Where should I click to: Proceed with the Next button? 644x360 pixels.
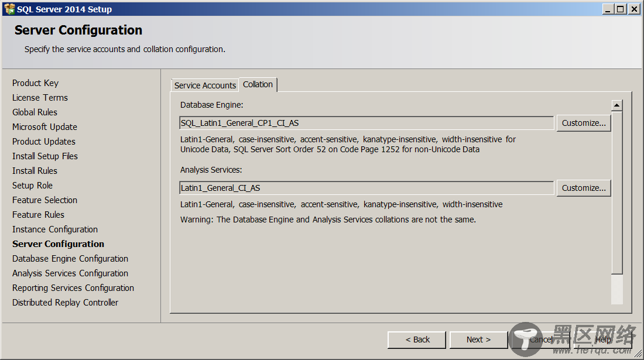point(478,340)
